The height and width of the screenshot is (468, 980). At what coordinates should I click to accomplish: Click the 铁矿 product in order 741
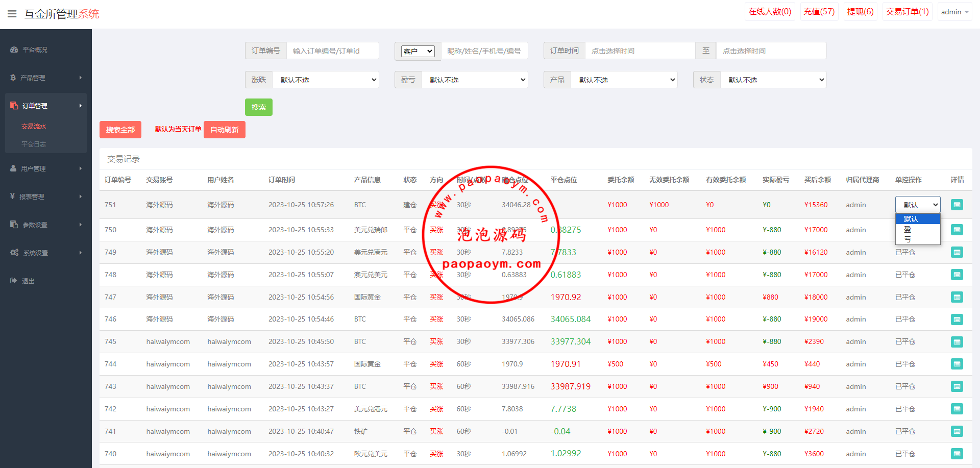click(360, 431)
